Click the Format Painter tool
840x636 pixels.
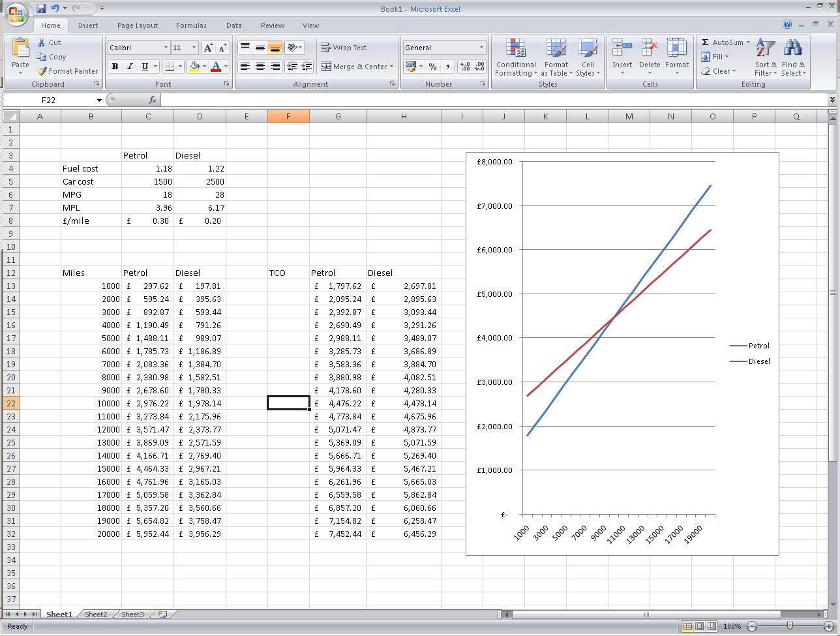67,71
